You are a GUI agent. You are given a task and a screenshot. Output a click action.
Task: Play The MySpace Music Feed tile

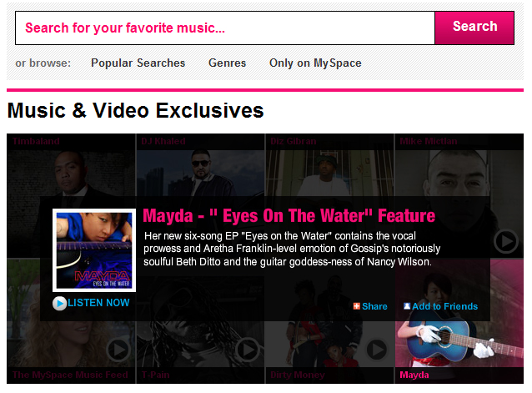tap(118, 350)
